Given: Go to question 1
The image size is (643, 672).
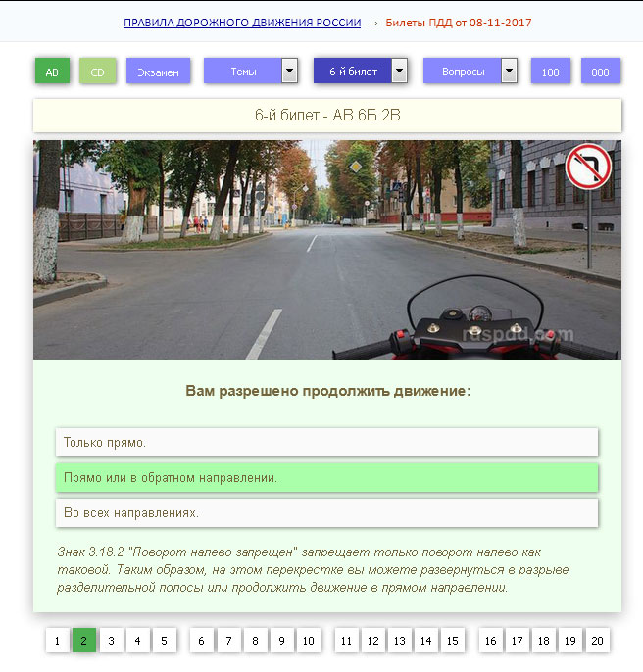Looking at the screenshot, I should coord(57,641).
